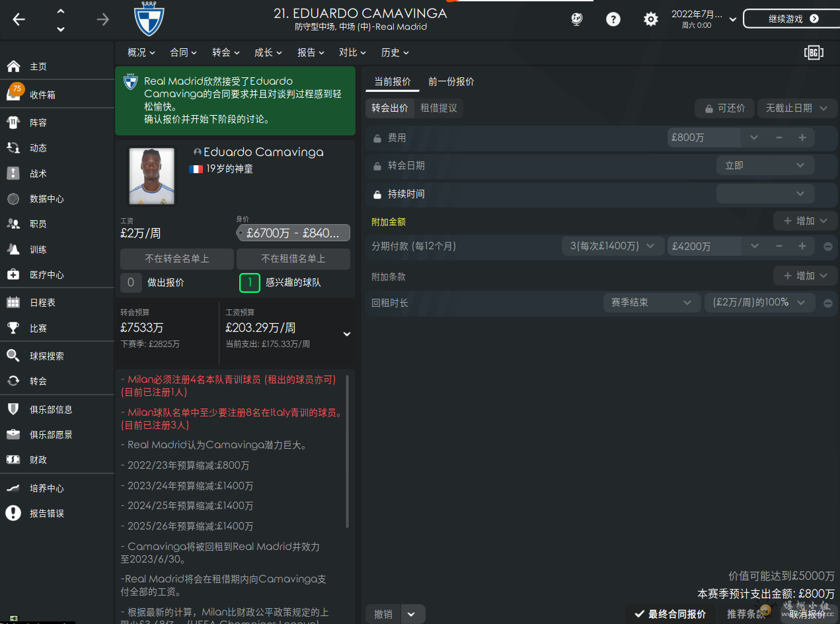Increase the 分期付款 amount with plus
This screenshot has width=840, height=624.
point(802,246)
